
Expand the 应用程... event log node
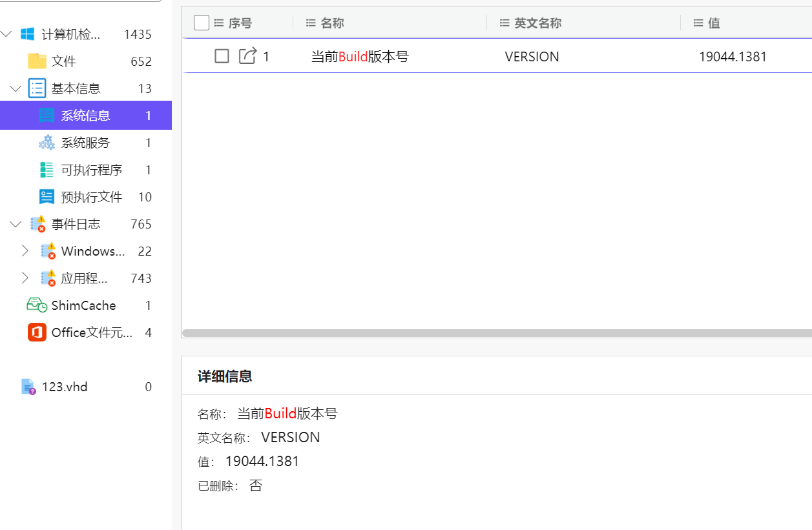pyautogui.click(x=25, y=278)
